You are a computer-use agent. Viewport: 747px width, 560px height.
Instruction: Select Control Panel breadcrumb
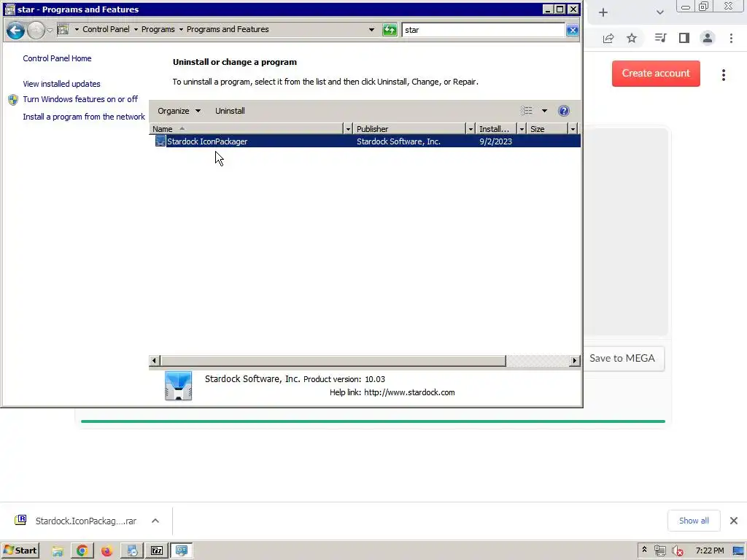(x=106, y=29)
